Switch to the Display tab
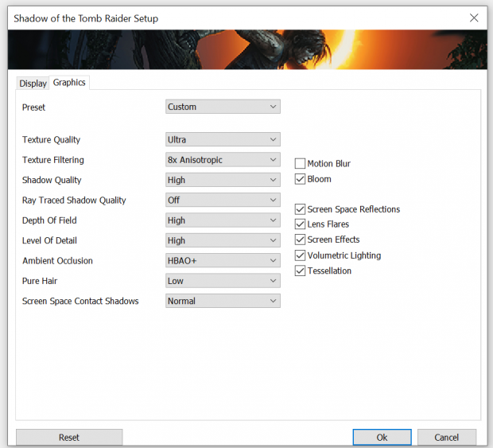The width and height of the screenshot is (493, 448). click(33, 84)
